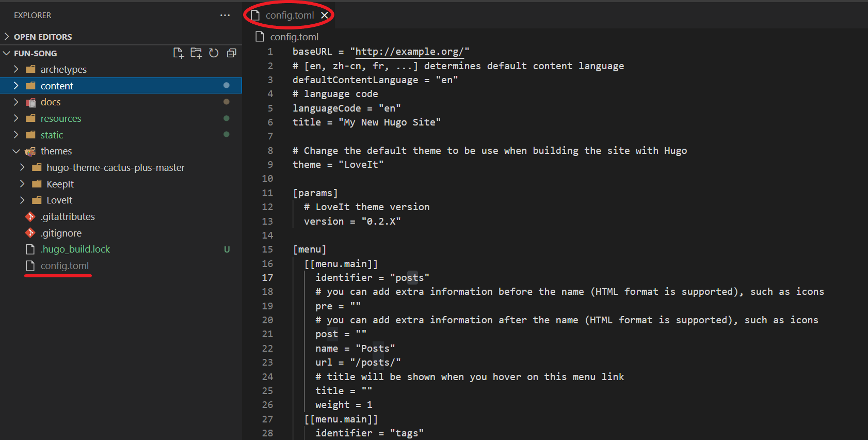Click the git icon beside .gitattributes
868x440 pixels.
pyautogui.click(x=30, y=217)
